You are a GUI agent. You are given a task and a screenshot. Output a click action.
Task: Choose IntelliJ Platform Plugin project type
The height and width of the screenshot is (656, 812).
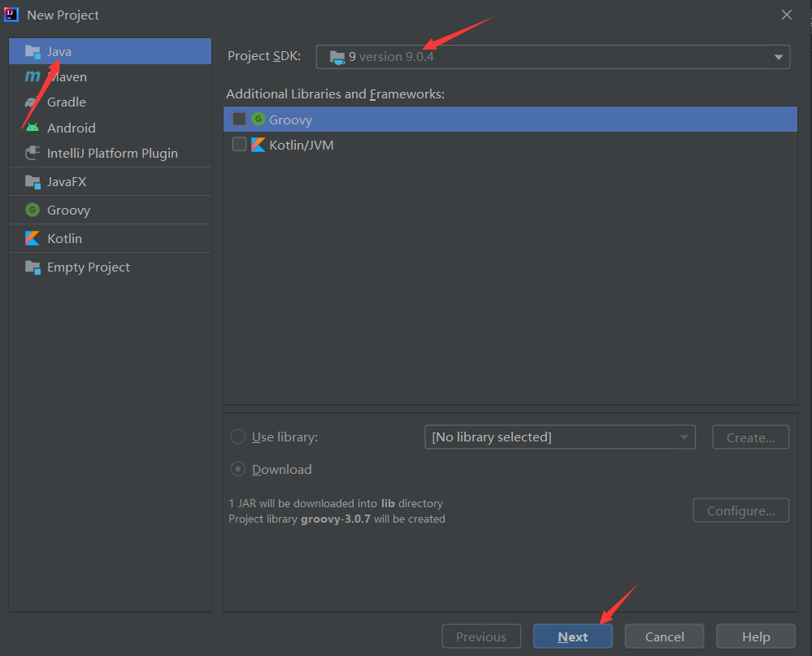pyautogui.click(x=110, y=154)
